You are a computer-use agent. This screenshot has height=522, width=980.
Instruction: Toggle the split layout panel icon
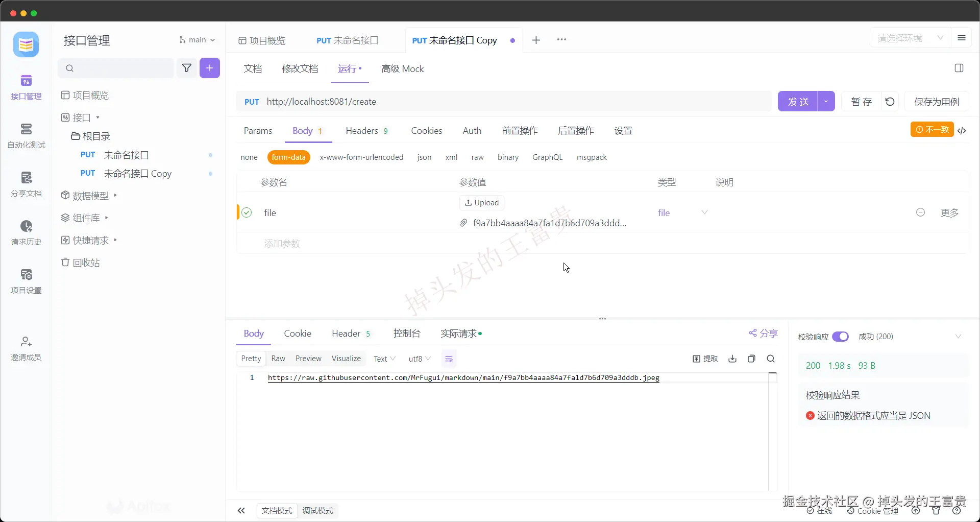tap(959, 68)
